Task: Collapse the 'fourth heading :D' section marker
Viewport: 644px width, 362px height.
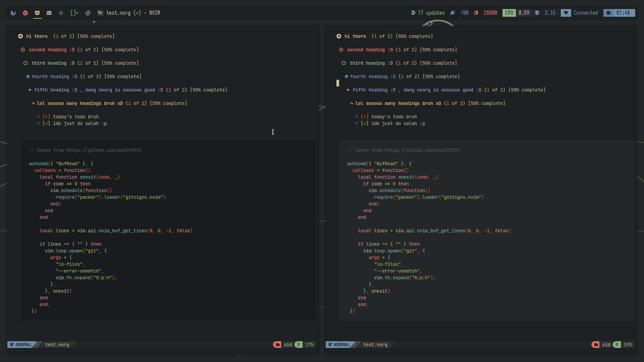Action: point(27,76)
